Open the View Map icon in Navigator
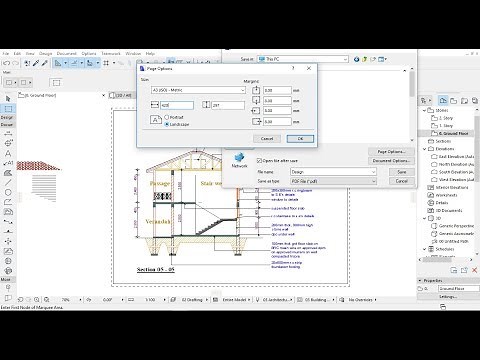 [454, 100]
